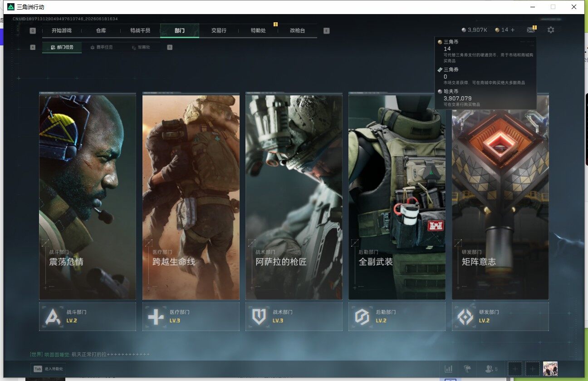Click the 战斗部门 LV.2 panel
Image resolution: width=588 pixels, height=381 pixels.
coord(88,317)
